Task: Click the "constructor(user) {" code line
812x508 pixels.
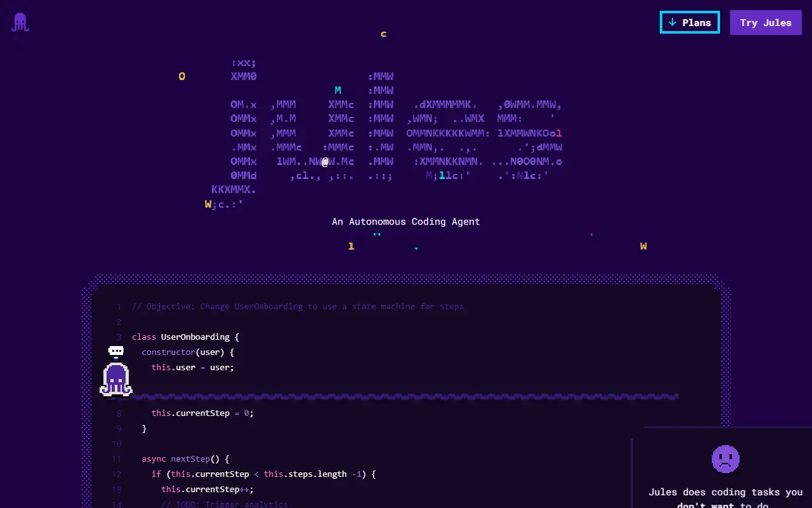Action: pos(188,352)
